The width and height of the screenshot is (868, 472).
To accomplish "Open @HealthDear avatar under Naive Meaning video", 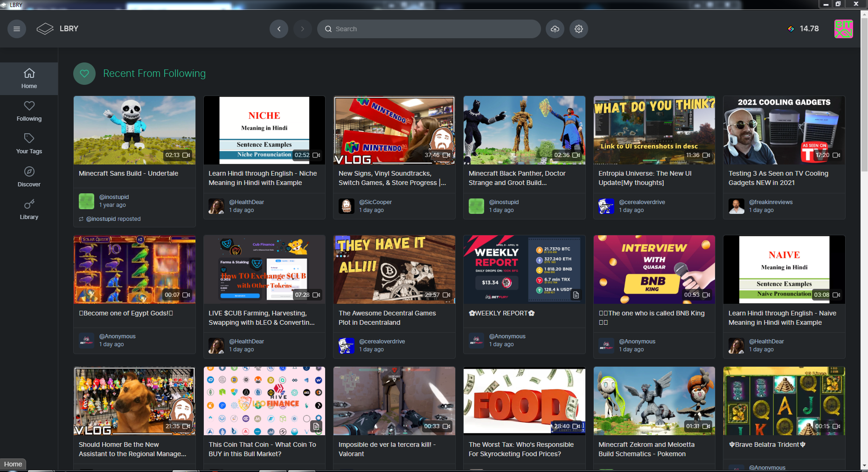I will (736, 346).
